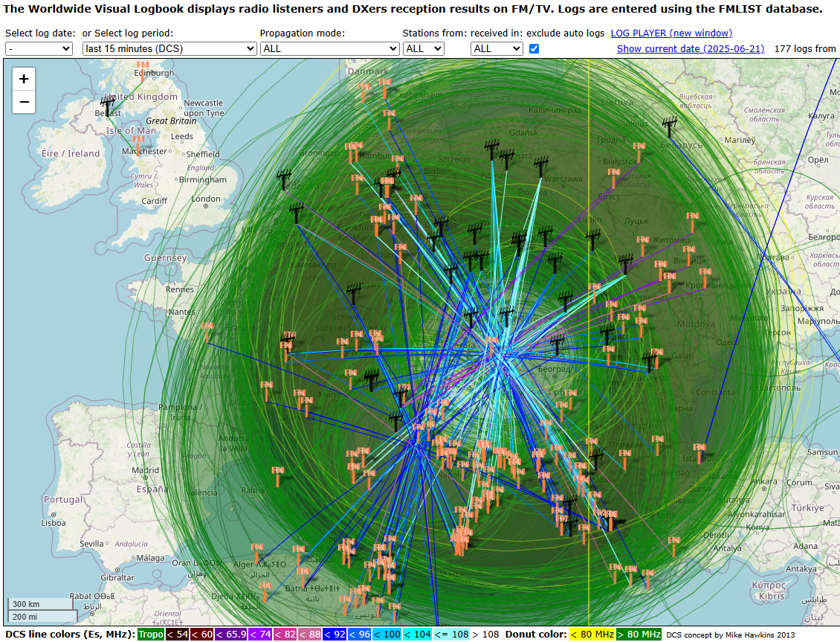Click the FM marker near Кропивницький
840x642 pixels.
pyautogui.click(x=705, y=277)
